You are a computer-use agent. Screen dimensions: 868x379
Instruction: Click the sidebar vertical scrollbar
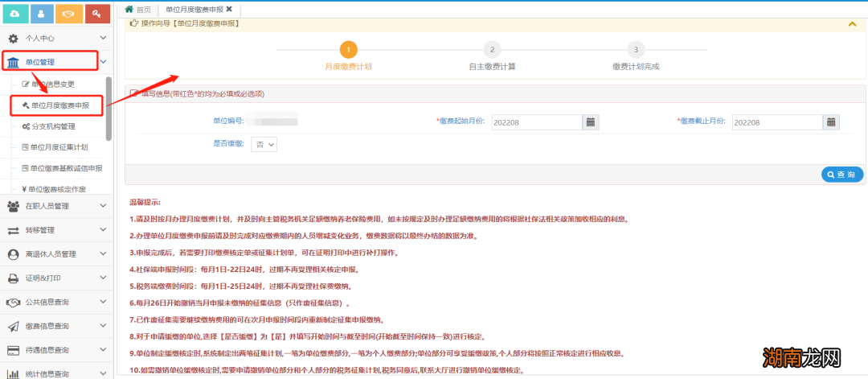point(109,108)
